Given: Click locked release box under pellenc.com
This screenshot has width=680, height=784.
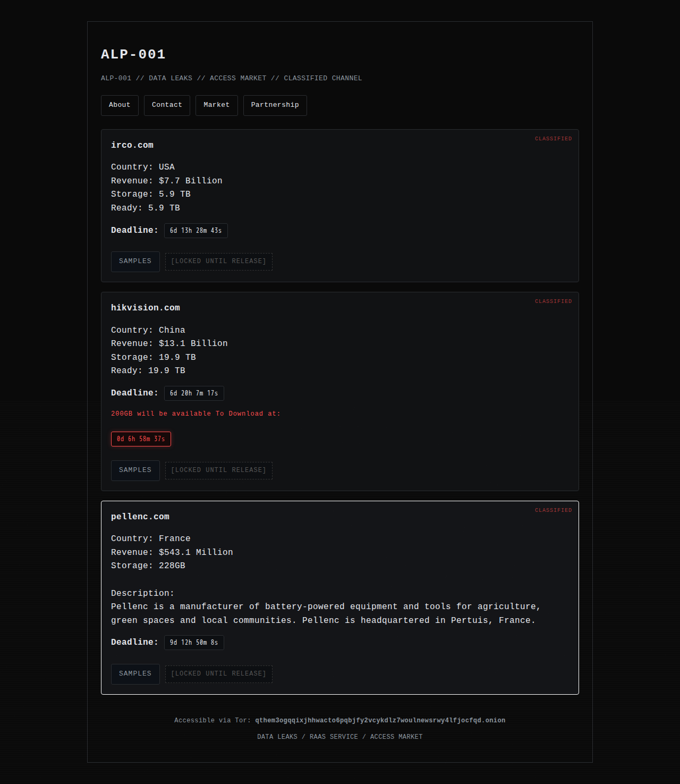Looking at the screenshot, I should pos(218,674).
